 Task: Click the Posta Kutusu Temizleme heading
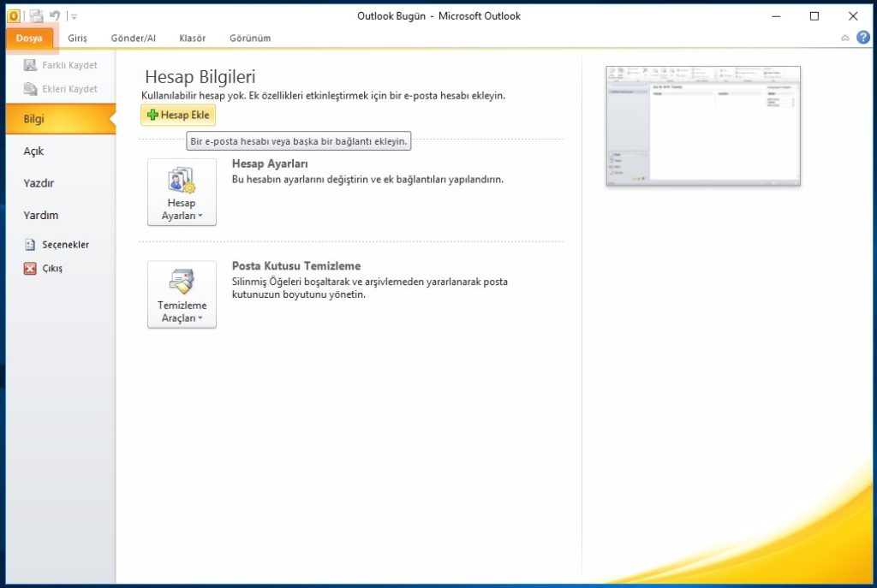296,266
